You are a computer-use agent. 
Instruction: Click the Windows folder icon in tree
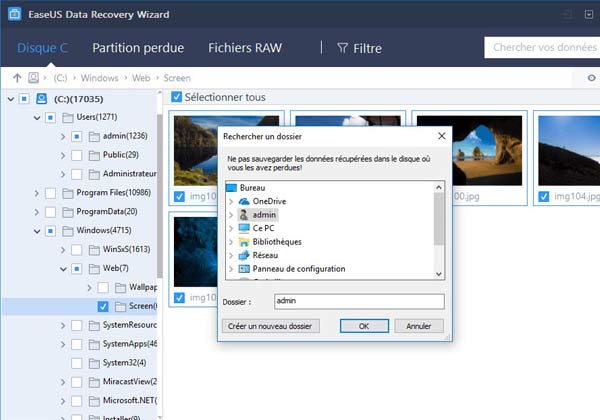68,231
